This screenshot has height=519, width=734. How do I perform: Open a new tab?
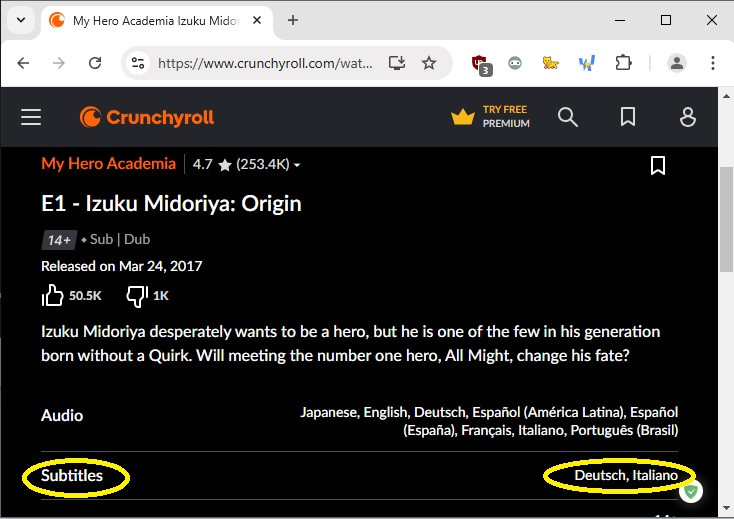click(x=293, y=20)
